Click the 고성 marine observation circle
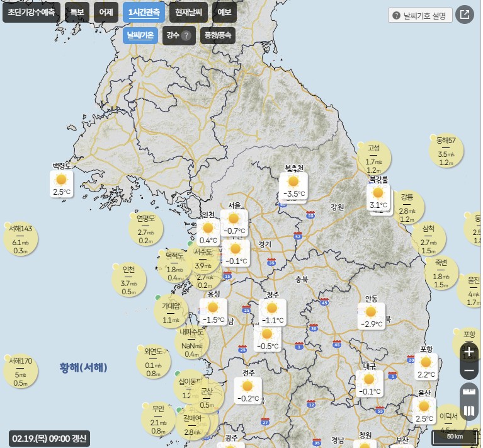This screenshot has width=483, height=448. (373, 158)
